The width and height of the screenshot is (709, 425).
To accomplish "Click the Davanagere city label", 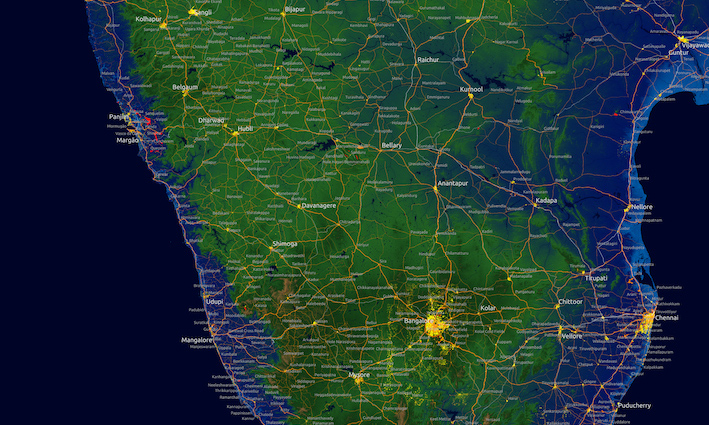I will 320,205.
